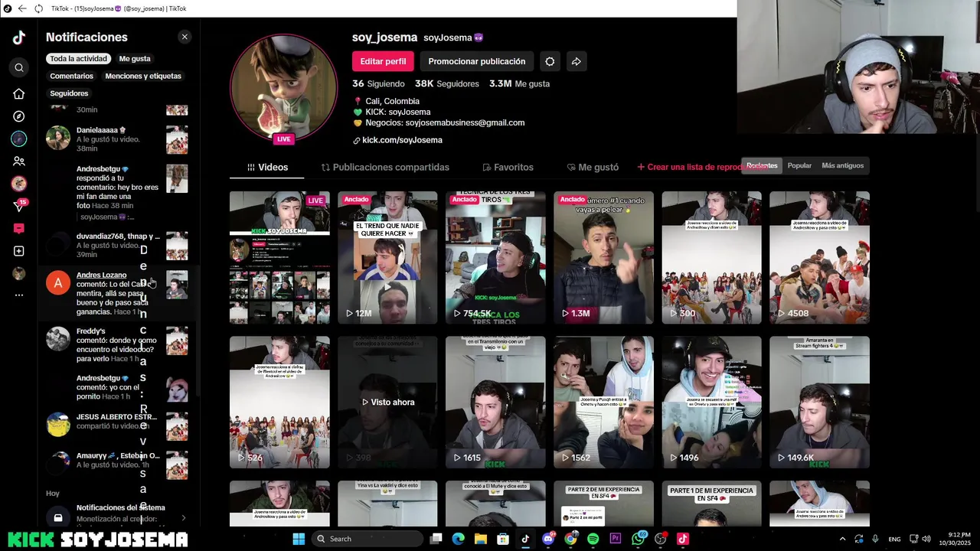Click the Editar perfil button
Viewport: 980px width, 551px height.
click(x=383, y=61)
